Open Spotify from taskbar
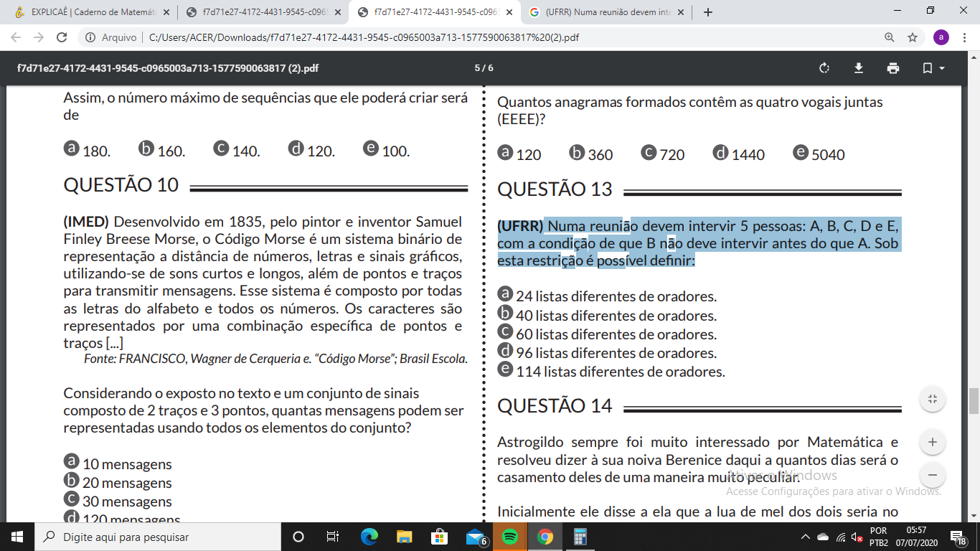 510,537
